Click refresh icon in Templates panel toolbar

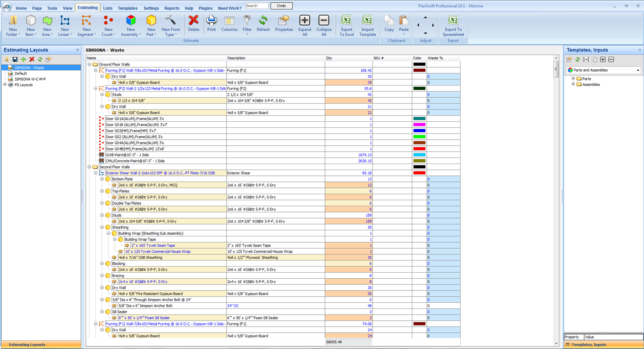[x=577, y=59]
